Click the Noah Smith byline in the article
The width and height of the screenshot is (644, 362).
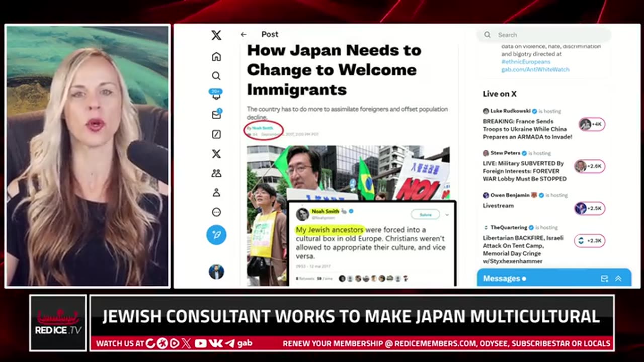pos(263,128)
